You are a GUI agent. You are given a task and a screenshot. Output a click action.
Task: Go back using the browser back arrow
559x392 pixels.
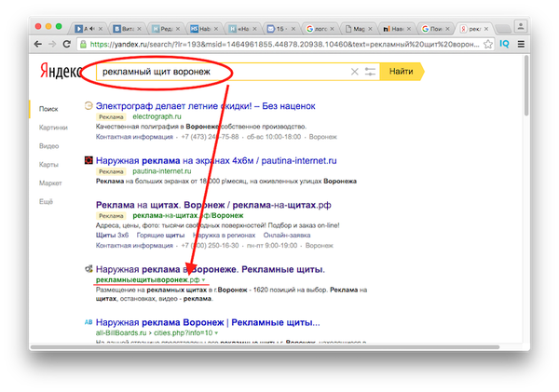point(38,44)
